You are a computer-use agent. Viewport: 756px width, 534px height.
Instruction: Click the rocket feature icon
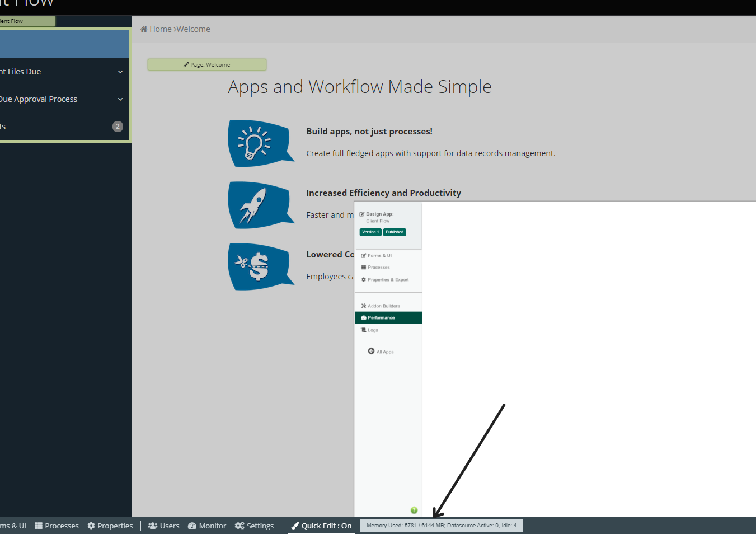(260, 205)
